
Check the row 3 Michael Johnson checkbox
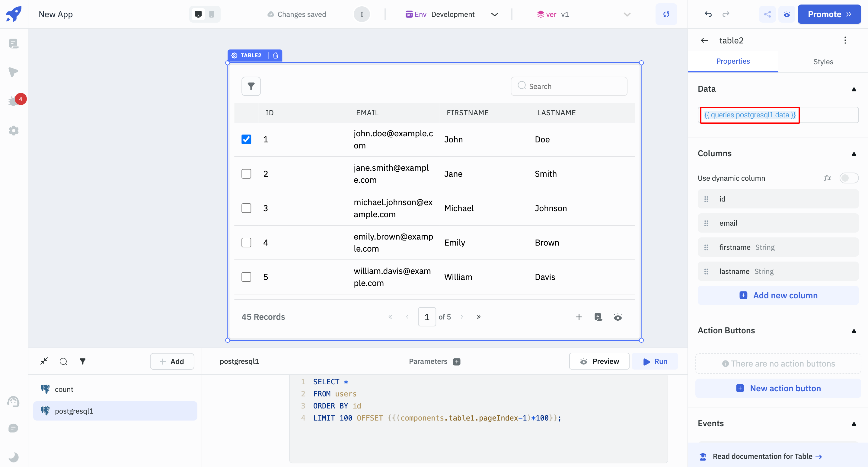tap(246, 208)
